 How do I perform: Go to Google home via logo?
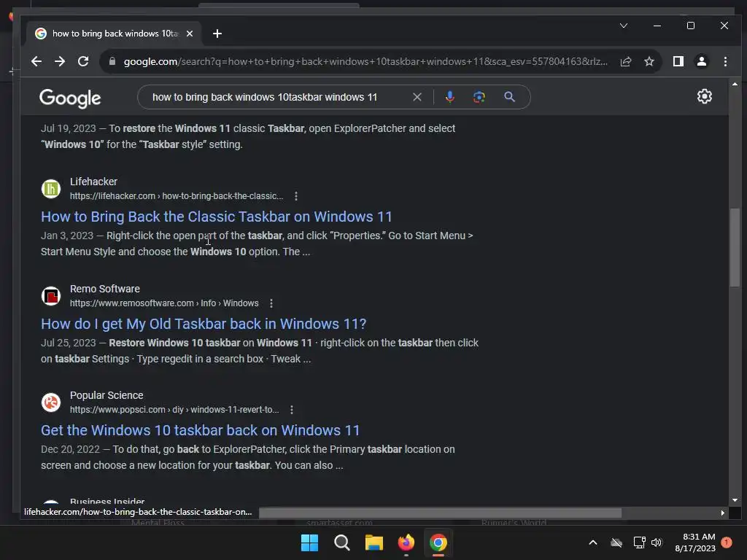(70, 98)
